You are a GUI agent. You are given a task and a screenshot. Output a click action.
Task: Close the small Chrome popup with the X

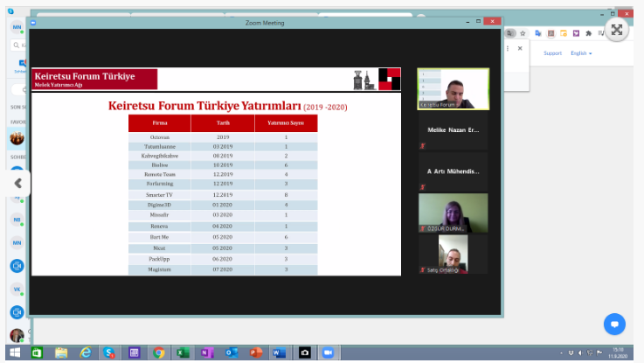(x=520, y=48)
